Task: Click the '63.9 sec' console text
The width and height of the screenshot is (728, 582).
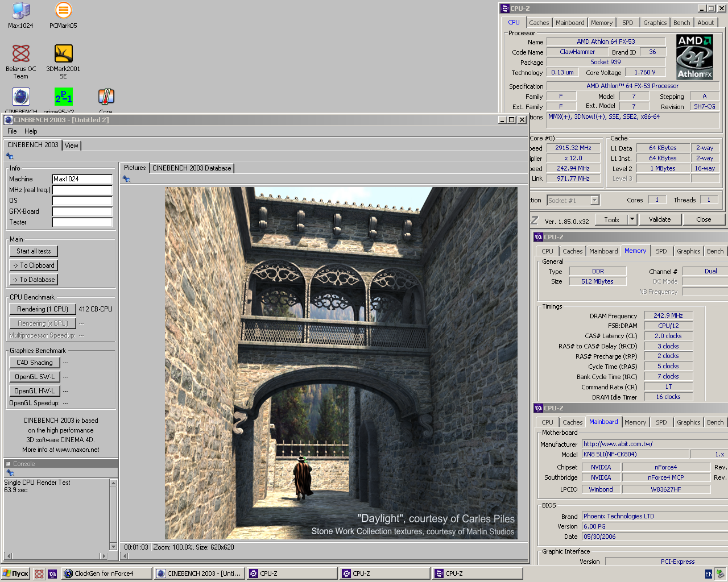Action: click(16, 490)
